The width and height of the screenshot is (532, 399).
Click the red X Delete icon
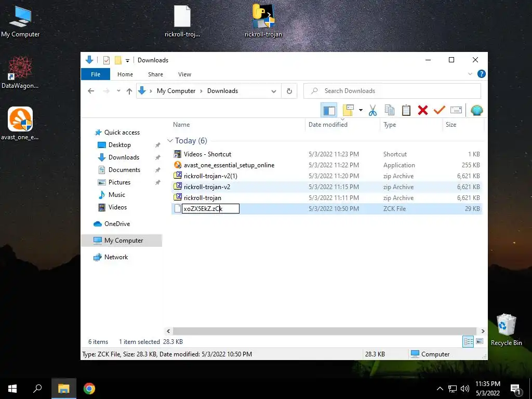click(423, 110)
